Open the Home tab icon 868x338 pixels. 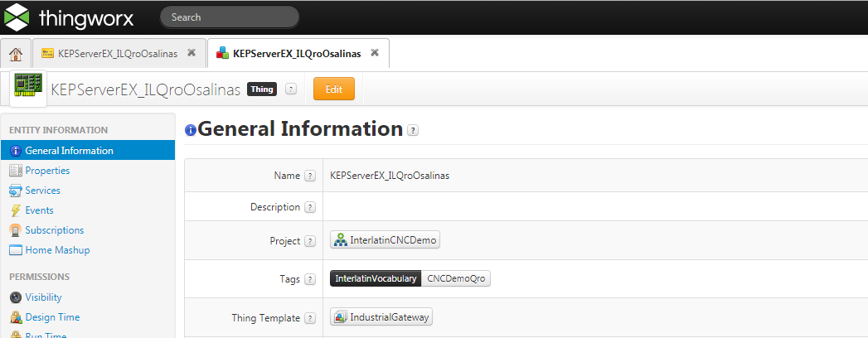point(16,54)
